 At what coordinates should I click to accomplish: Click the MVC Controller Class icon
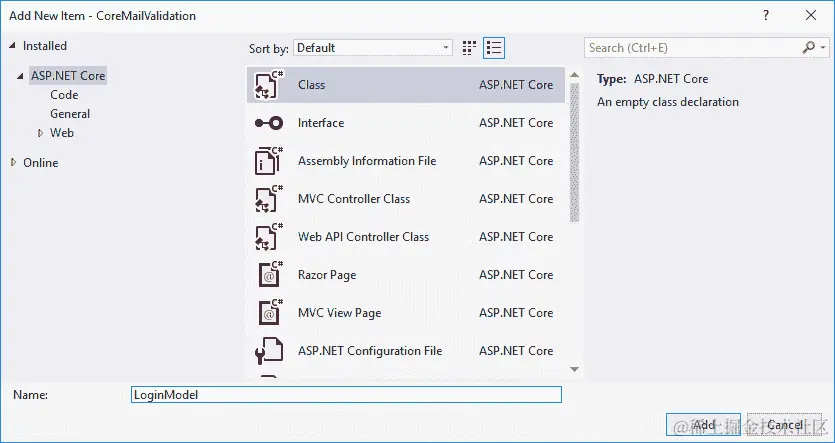click(269, 199)
